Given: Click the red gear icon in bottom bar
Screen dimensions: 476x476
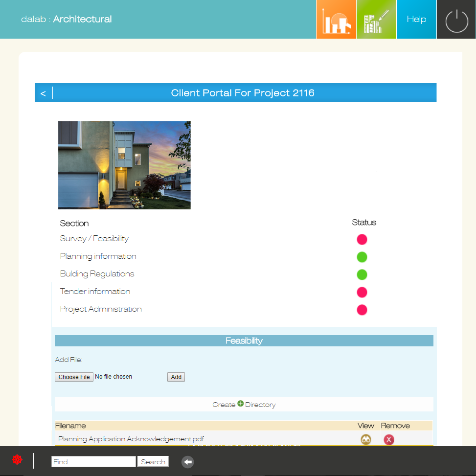Looking at the screenshot, I should pos(17,460).
